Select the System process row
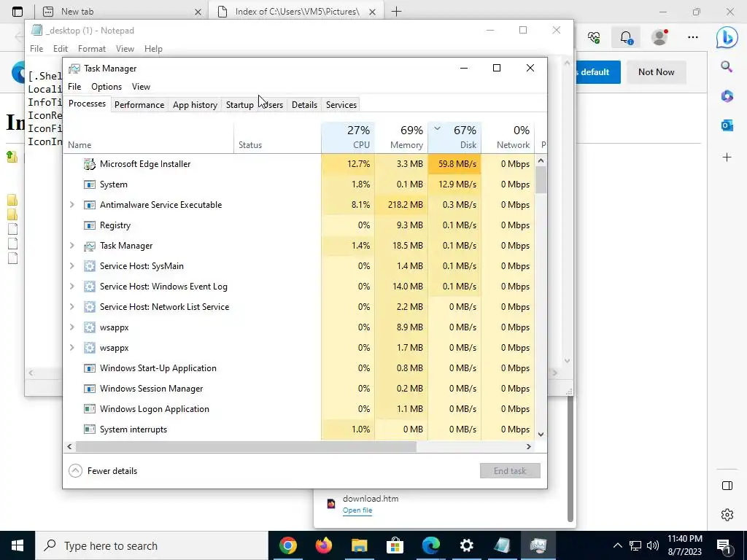 pyautogui.click(x=299, y=184)
